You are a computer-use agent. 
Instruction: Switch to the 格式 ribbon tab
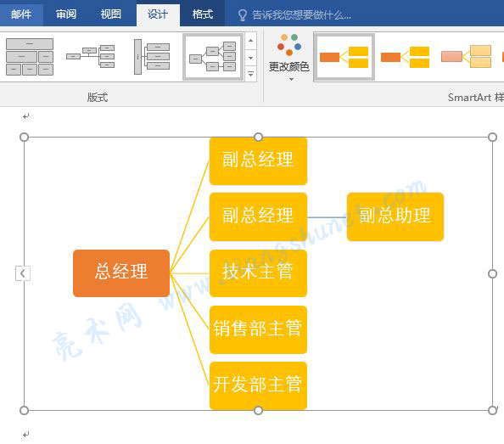203,14
